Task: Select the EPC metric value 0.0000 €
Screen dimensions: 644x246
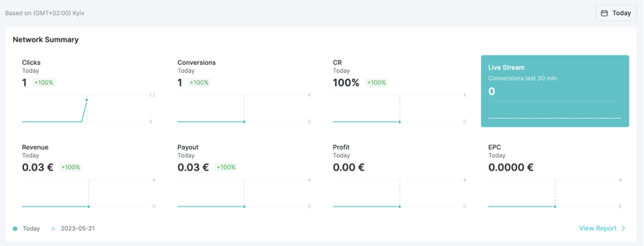Action: click(x=511, y=167)
